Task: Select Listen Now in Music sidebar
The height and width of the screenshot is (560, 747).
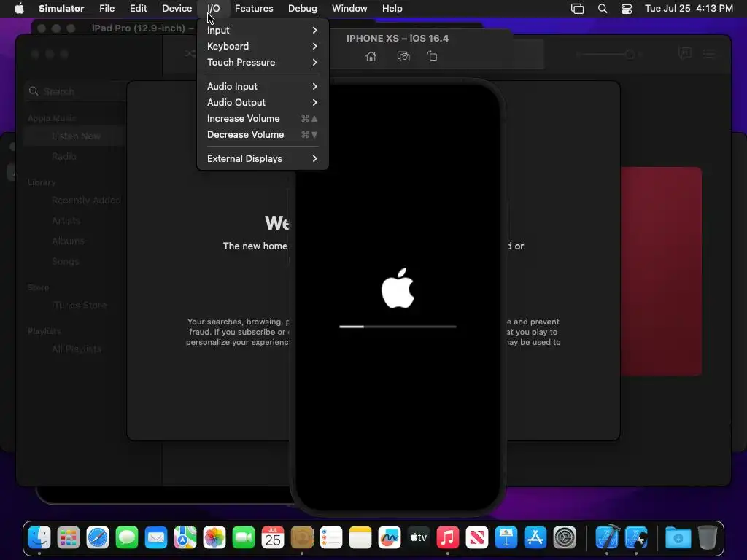Action: [76, 136]
